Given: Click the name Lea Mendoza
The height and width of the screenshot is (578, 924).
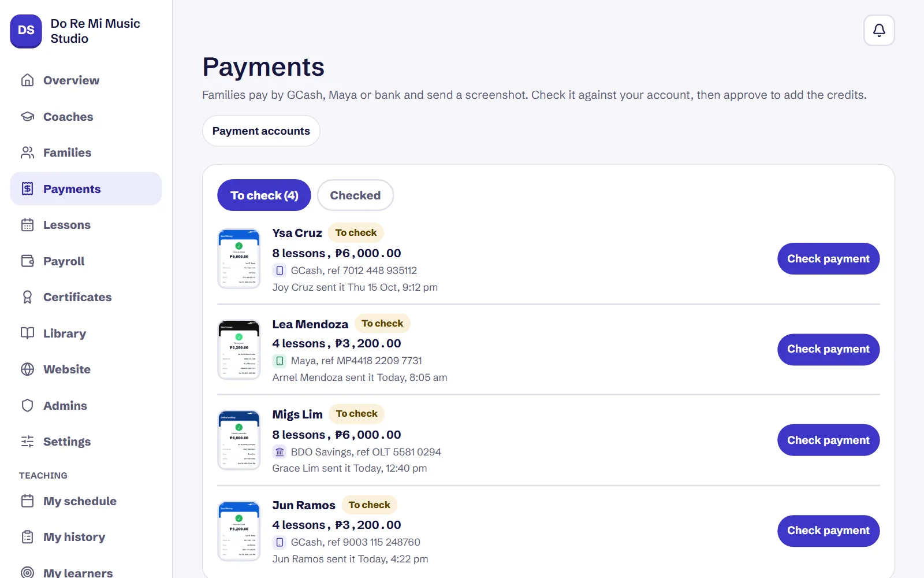Looking at the screenshot, I should [x=310, y=324].
